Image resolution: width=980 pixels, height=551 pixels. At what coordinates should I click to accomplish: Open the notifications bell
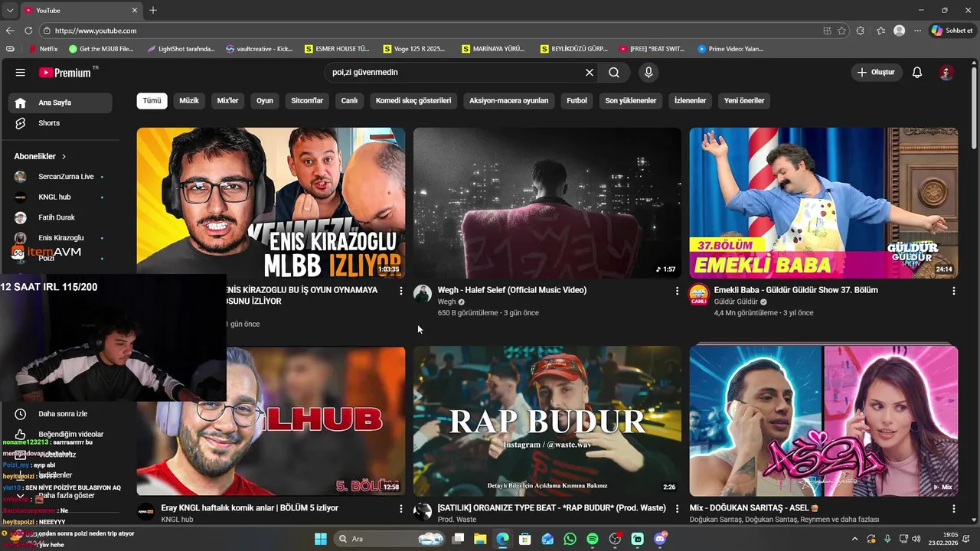click(x=917, y=73)
